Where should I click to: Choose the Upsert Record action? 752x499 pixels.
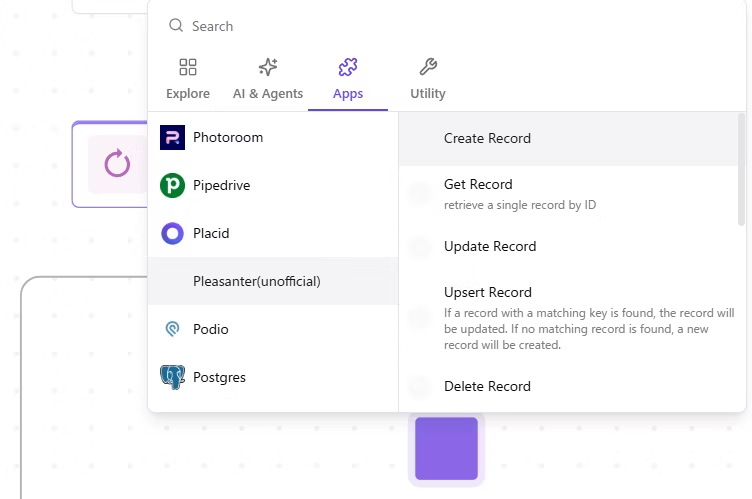pyautogui.click(x=568, y=318)
